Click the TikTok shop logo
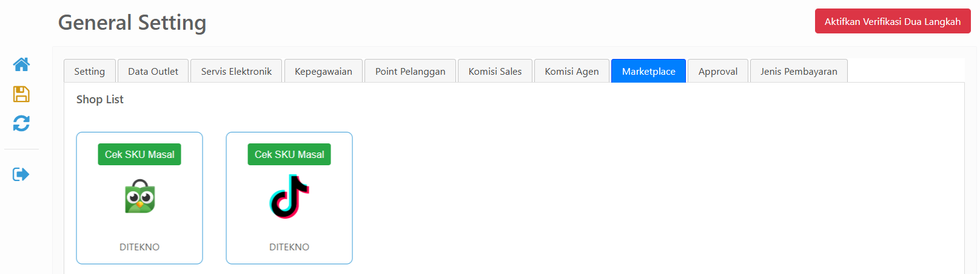 click(289, 196)
